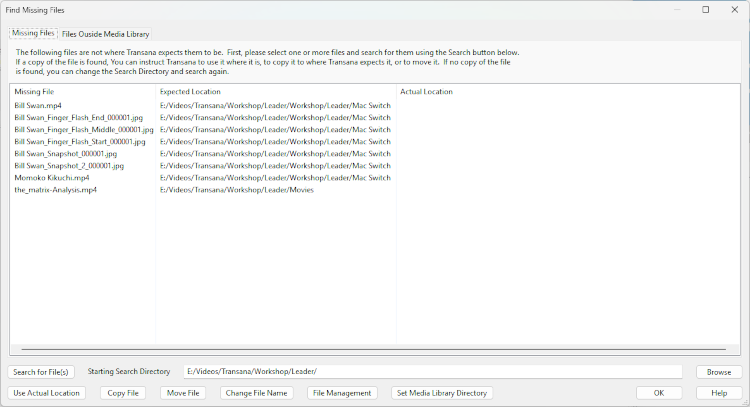The width and height of the screenshot is (750, 407).
Task: Click Set Media Library Directory button
Action: pyautogui.click(x=441, y=393)
